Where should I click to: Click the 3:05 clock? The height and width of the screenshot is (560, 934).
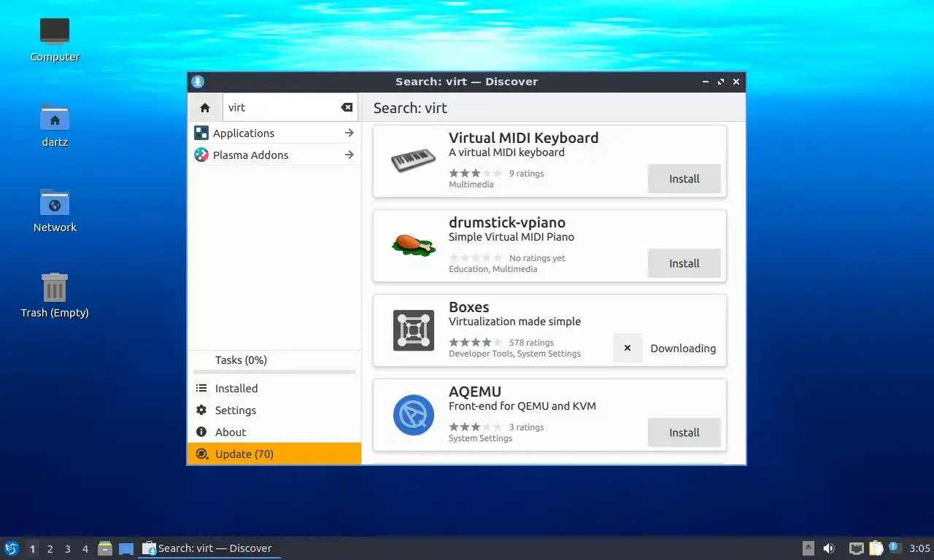tap(919, 548)
